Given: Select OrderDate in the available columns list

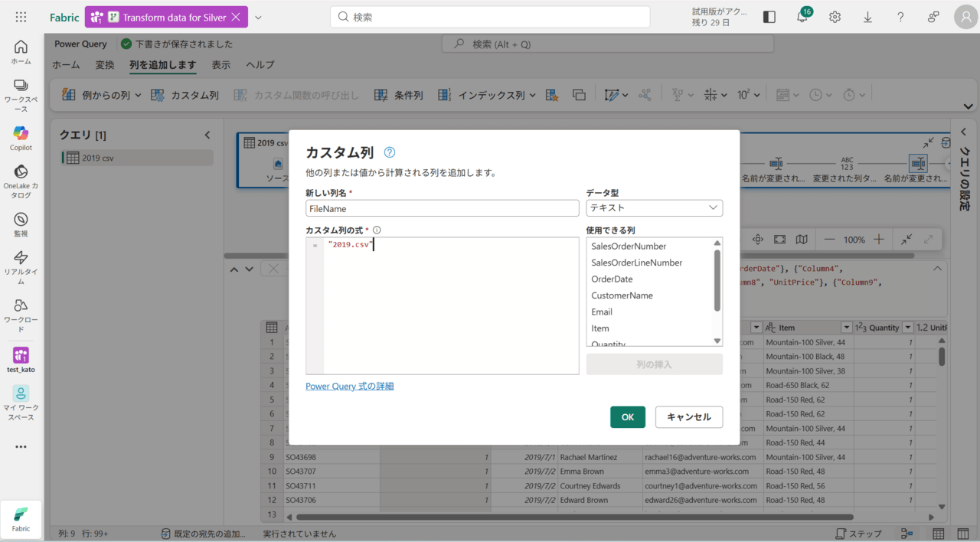Looking at the screenshot, I should point(612,279).
